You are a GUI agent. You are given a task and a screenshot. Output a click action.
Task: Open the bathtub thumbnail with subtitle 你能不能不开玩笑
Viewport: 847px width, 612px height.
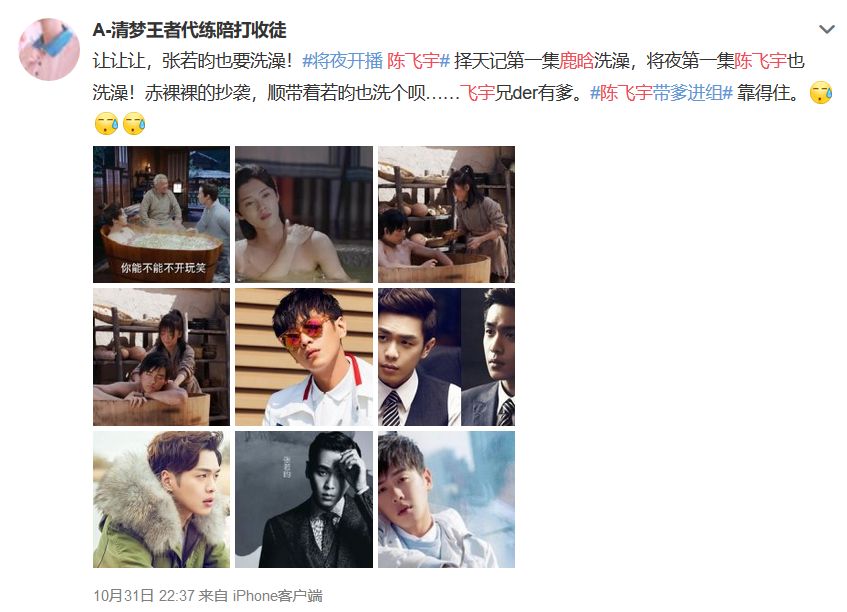pos(162,214)
